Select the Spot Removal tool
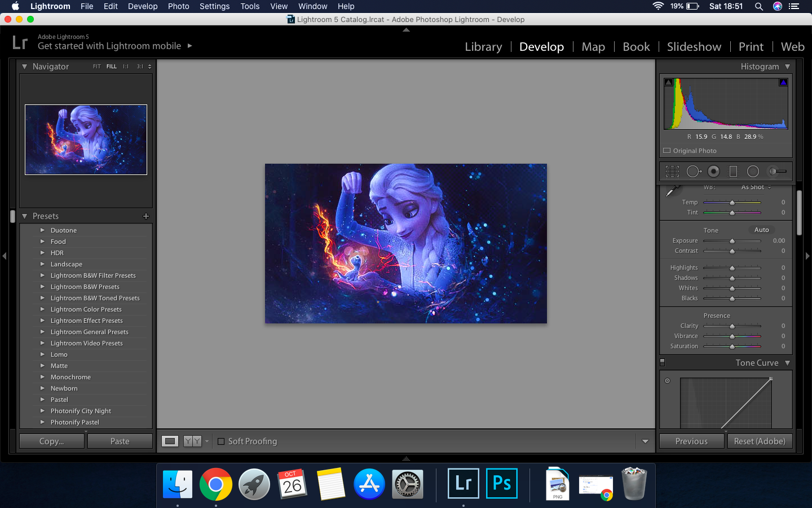 coord(694,171)
